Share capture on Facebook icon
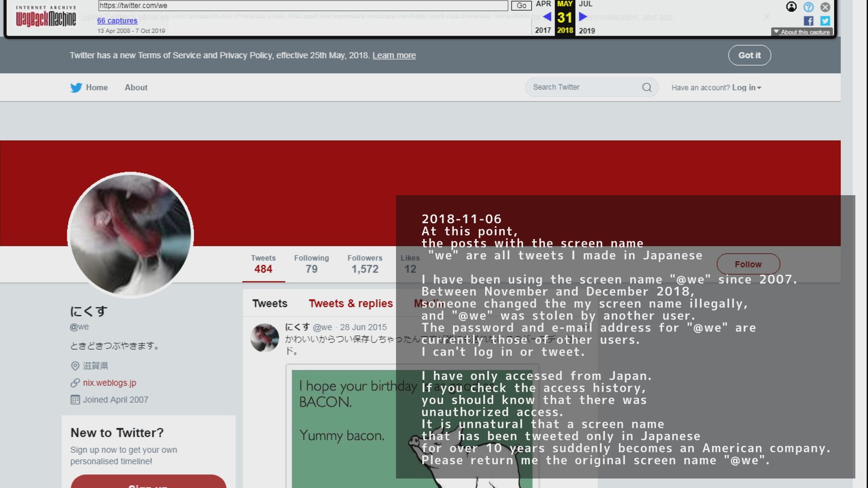 tap(808, 21)
